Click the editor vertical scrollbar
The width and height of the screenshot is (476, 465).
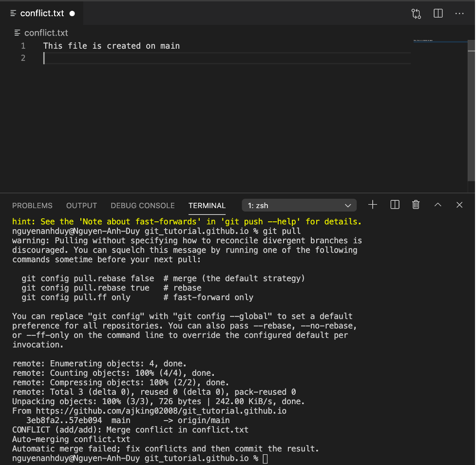click(x=471, y=111)
